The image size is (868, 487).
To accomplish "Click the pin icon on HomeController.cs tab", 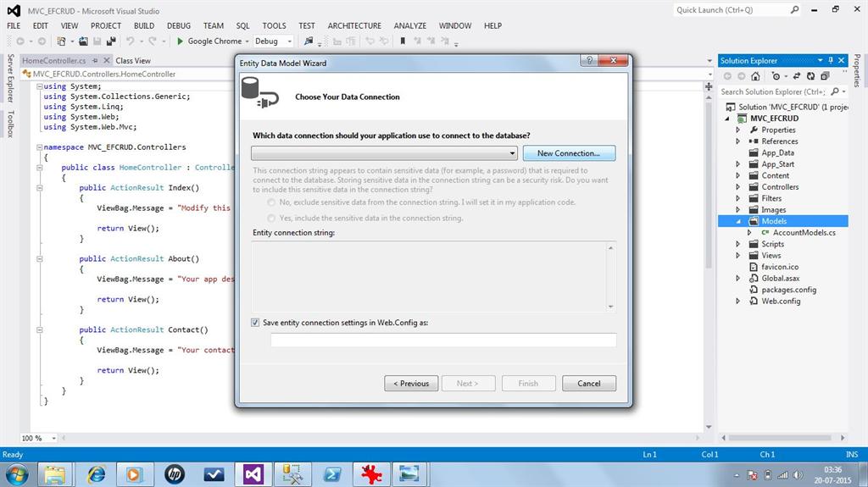I will tap(95, 60).
